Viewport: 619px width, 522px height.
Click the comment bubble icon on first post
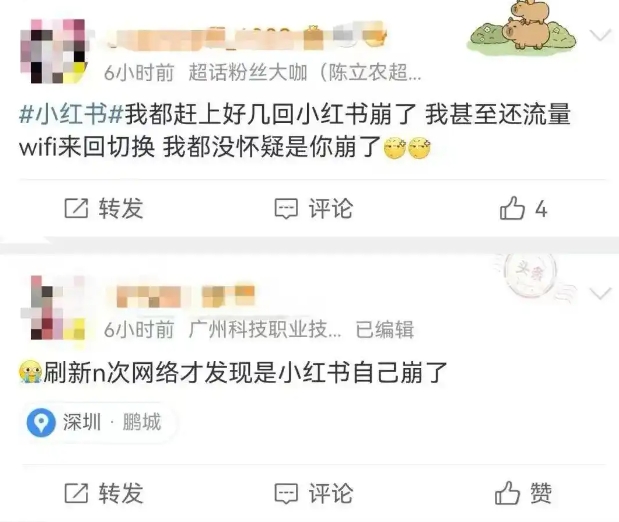(286, 208)
